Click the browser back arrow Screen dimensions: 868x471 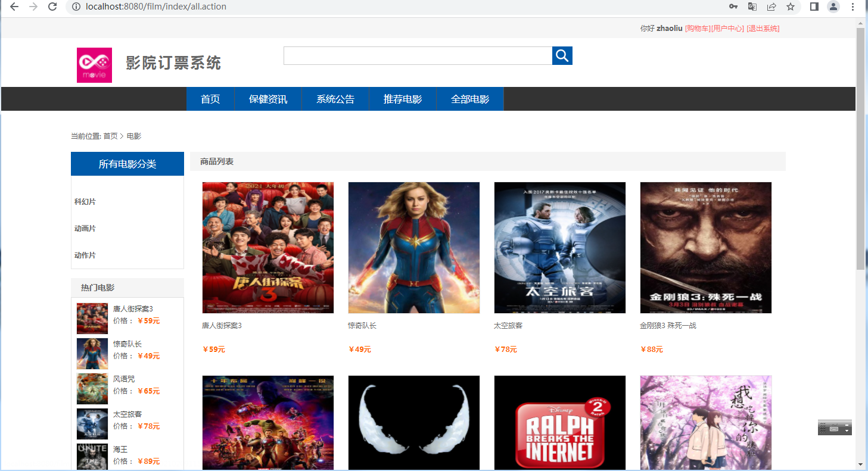point(14,7)
